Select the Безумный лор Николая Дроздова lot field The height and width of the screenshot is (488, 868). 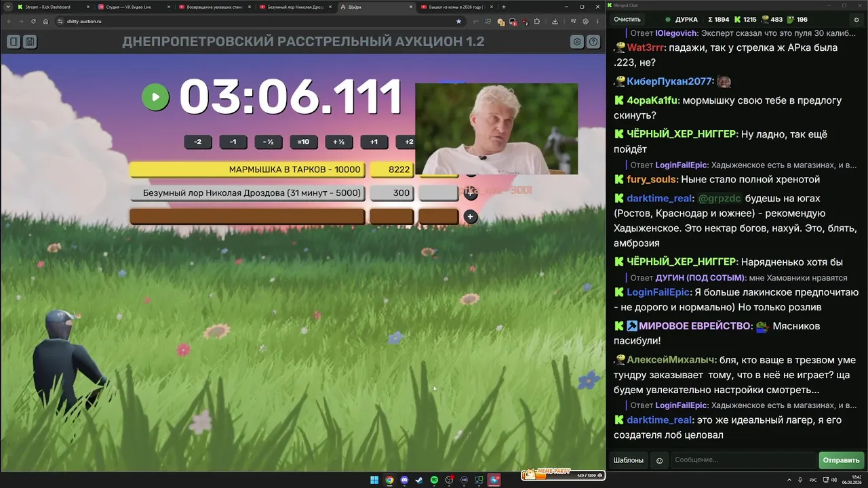[248, 193]
